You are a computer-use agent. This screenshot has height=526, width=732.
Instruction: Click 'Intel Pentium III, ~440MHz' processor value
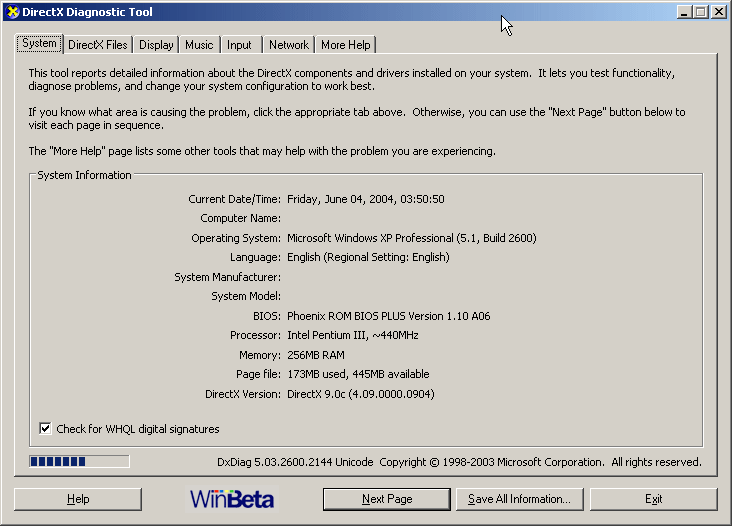[352, 335]
